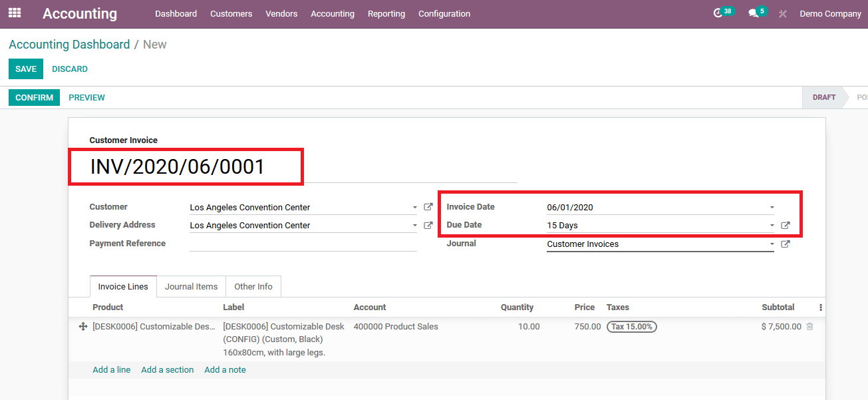Click the debug tools icon beside Demo Company

click(783, 13)
